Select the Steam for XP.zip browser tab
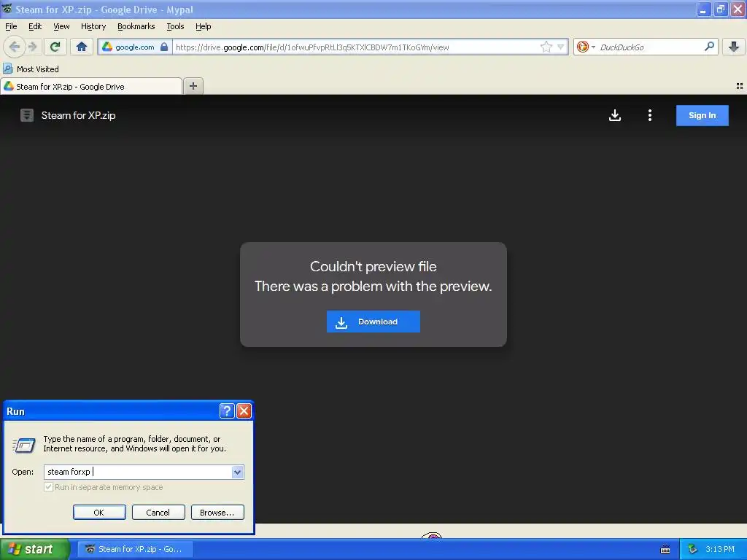Viewport: 747px width, 560px height. pyautogui.click(x=91, y=86)
